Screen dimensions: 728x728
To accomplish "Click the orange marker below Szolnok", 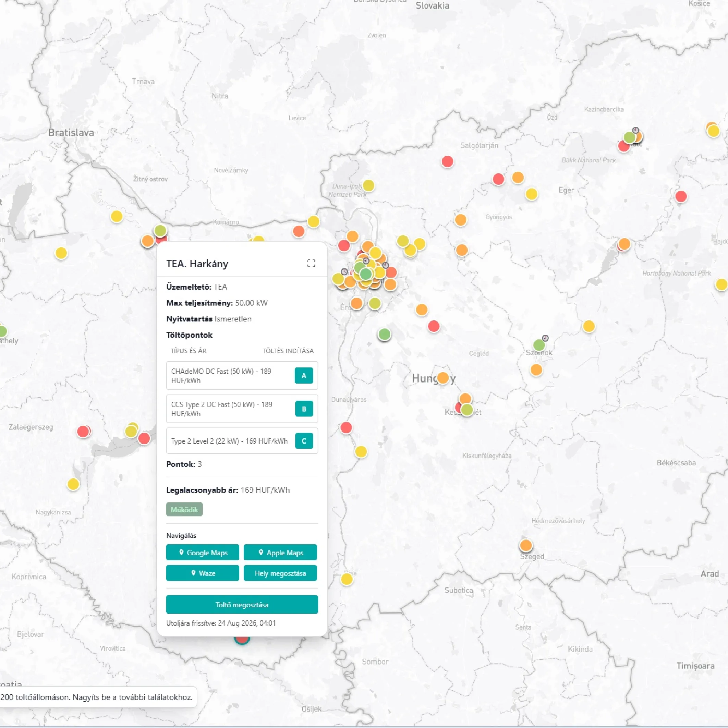I will pos(536,369).
